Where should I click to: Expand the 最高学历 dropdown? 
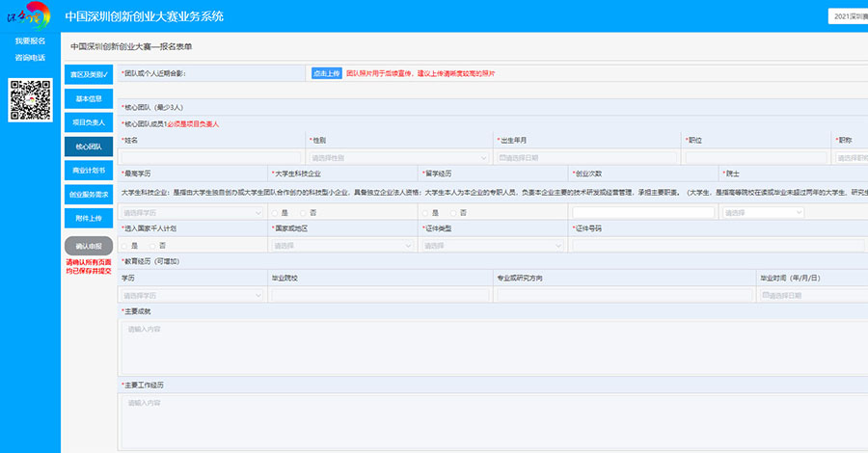pos(192,213)
